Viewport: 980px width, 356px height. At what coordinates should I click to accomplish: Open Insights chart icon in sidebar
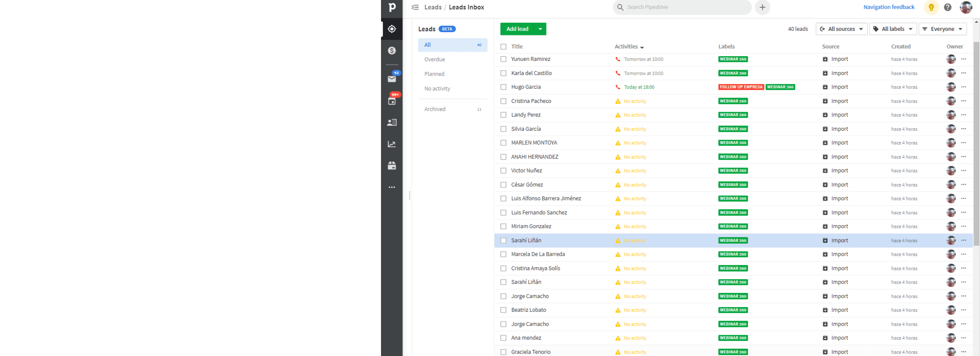392,144
